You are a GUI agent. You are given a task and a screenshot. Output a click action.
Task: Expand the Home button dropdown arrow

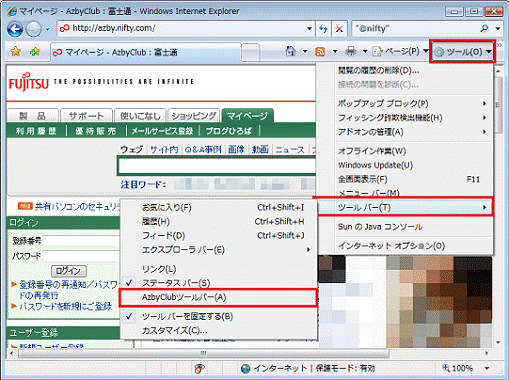tap(305, 52)
